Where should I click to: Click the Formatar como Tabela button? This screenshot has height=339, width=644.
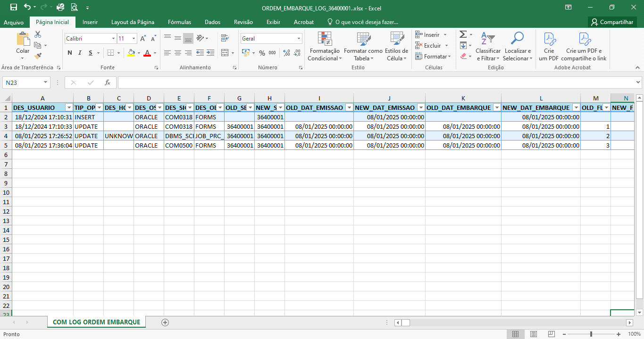click(x=363, y=46)
